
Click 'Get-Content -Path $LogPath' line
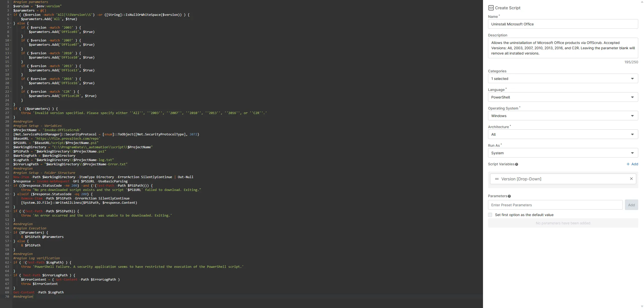tap(38, 292)
